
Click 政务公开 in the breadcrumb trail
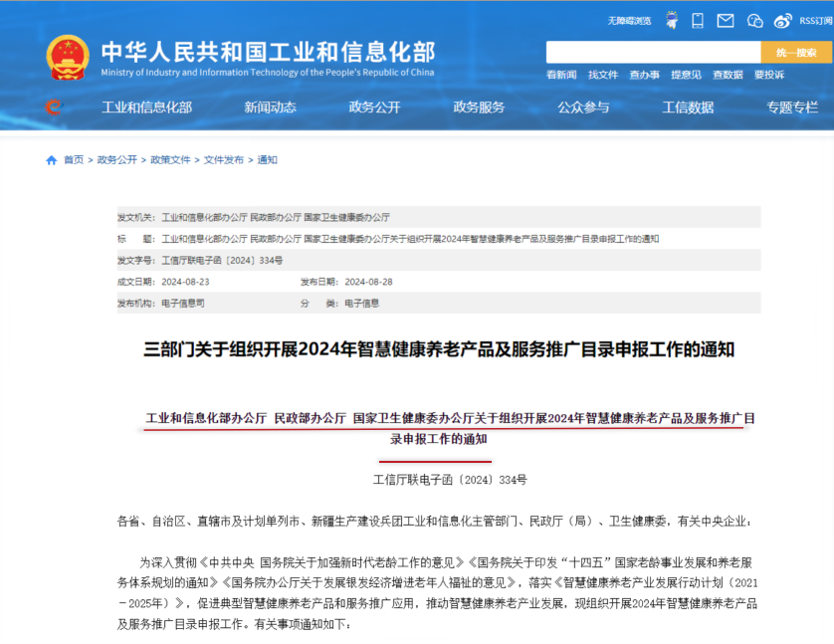117,160
